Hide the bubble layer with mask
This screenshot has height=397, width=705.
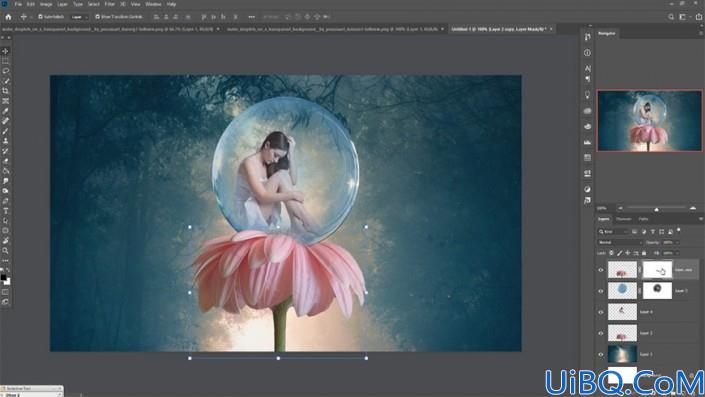pos(601,291)
